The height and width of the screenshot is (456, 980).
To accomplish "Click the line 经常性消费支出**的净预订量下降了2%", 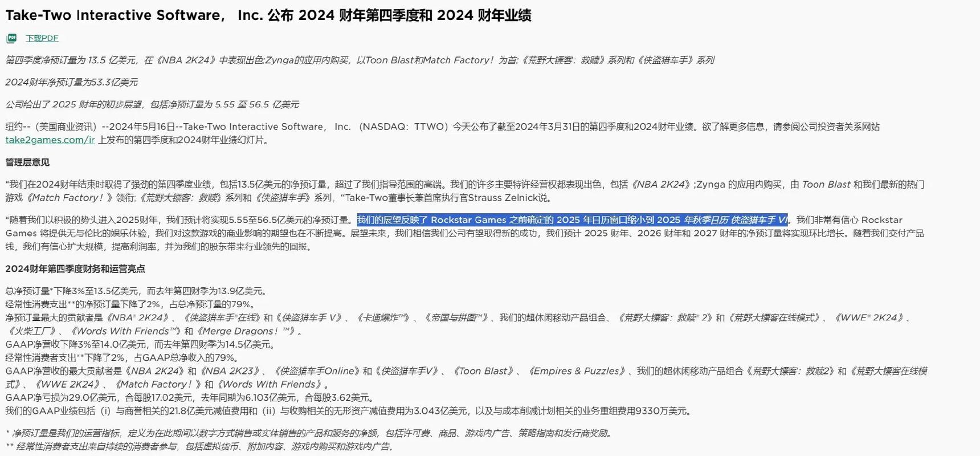I will (132, 304).
